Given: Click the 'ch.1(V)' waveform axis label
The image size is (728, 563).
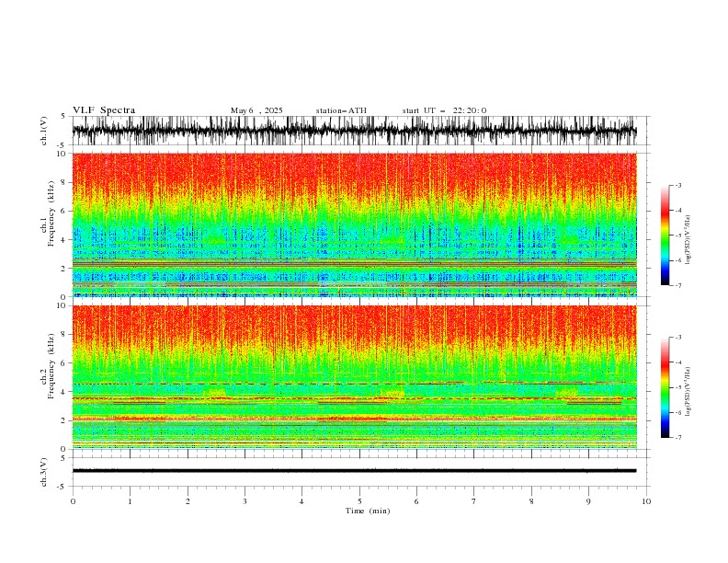Looking at the screenshot, I should pos(44,131).
